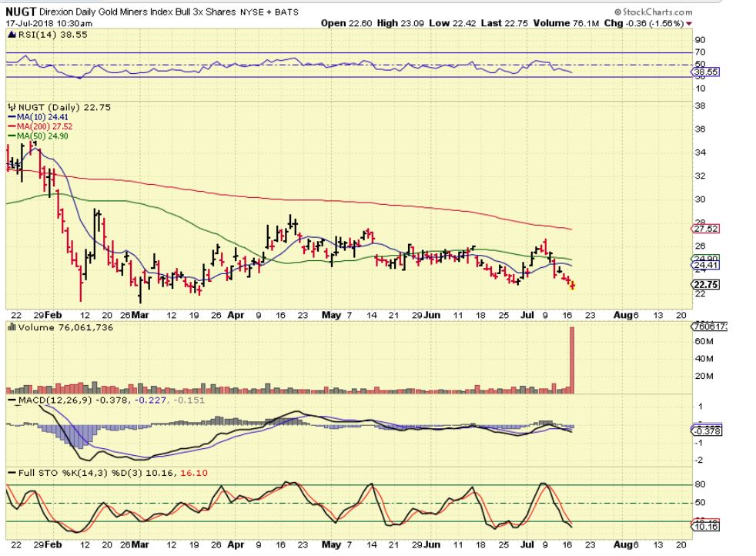This screenshot has width=756, height=556.
Task: Click the Jul label on the price-panel axis
Action: pos(528,316)
